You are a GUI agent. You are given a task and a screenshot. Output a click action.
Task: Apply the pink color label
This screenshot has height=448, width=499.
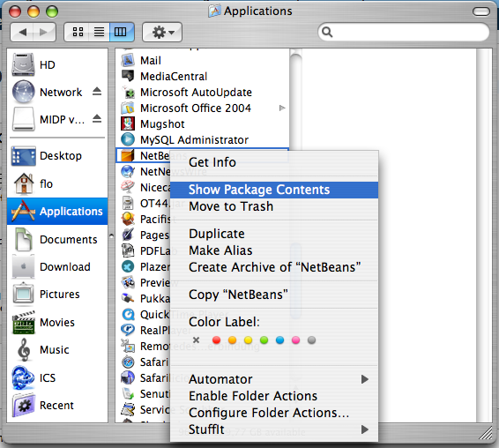point(295,340)
